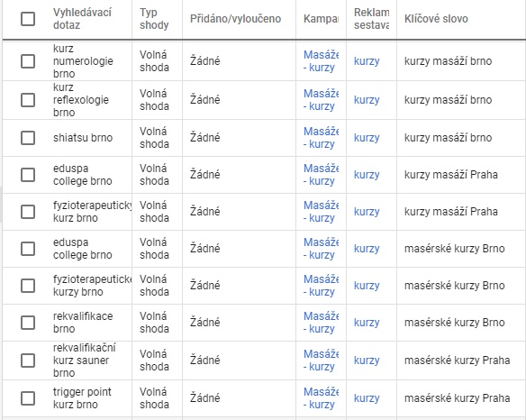Viewport: 526px width, 420px height.
Task: Open 'Masáže - kurzy' campaign link in rekvalifikace row
Action: [x=321, y=323]
